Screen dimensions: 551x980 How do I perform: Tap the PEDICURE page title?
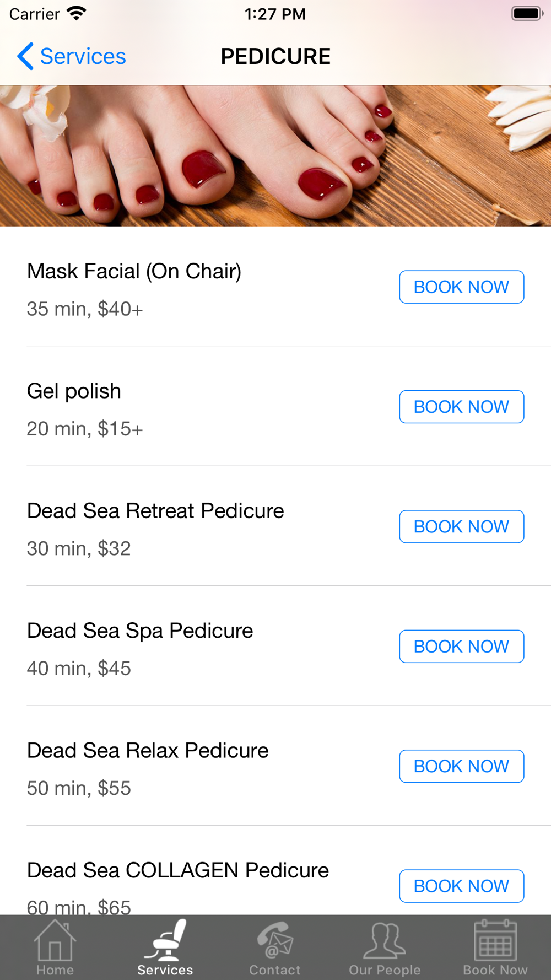point(275,56)
